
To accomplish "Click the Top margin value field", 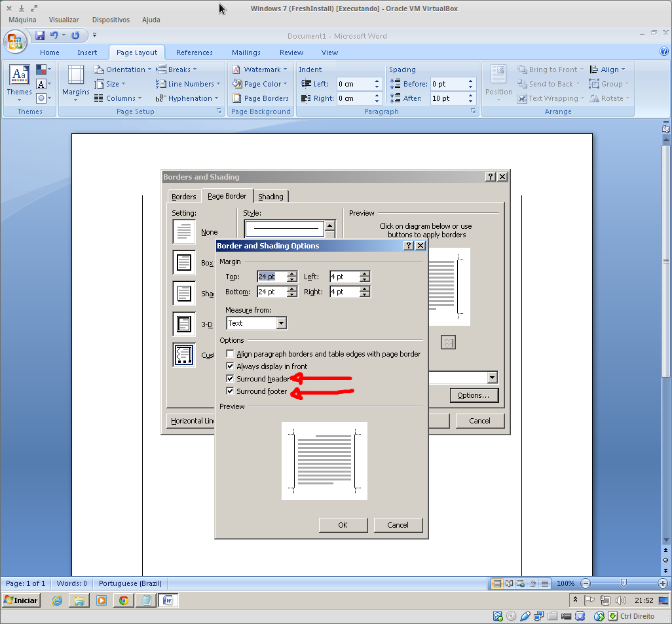I will 271,277.
